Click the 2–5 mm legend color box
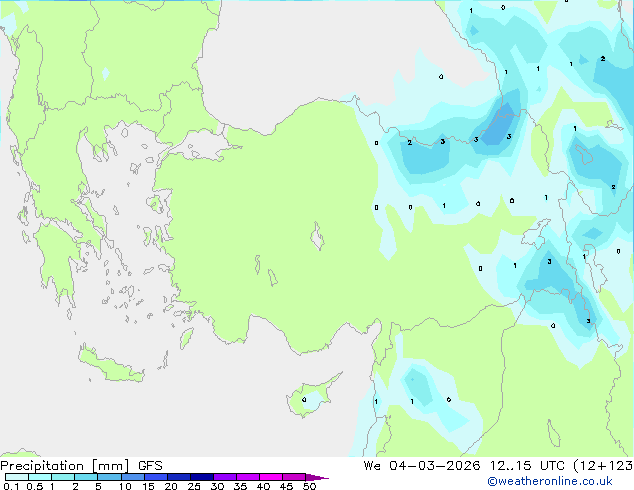Screen dimensions: 634x490 [x=86, y=477]
